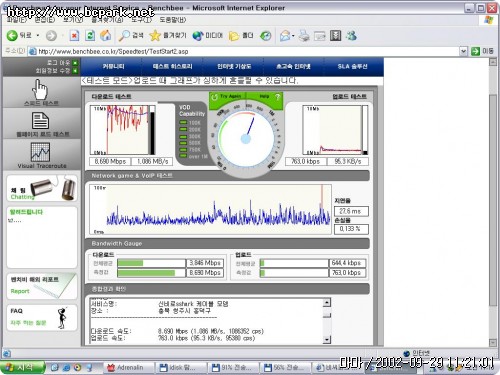Click the Log out link in sidebar
500x375 pixels.
(x=58, y=62)
